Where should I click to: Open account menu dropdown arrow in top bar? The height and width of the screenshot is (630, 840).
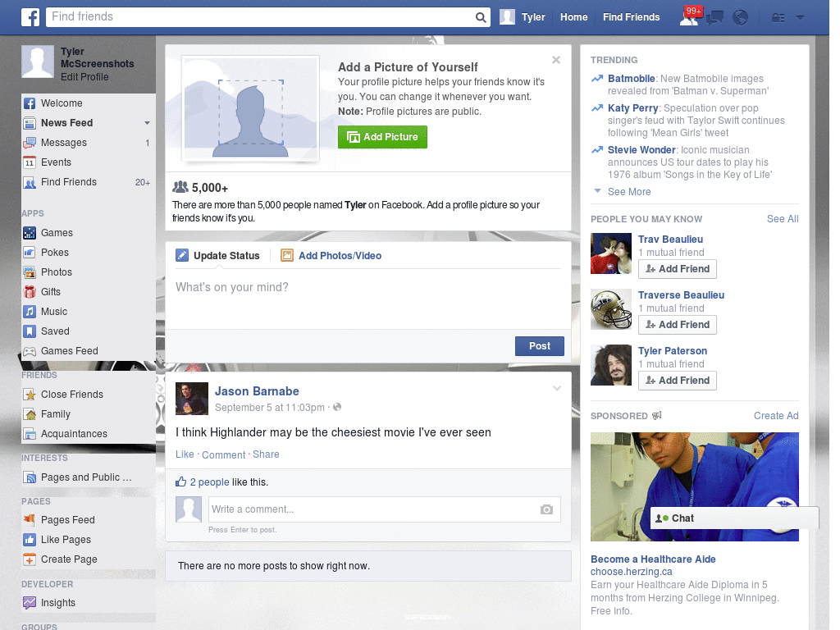(800, 17)
